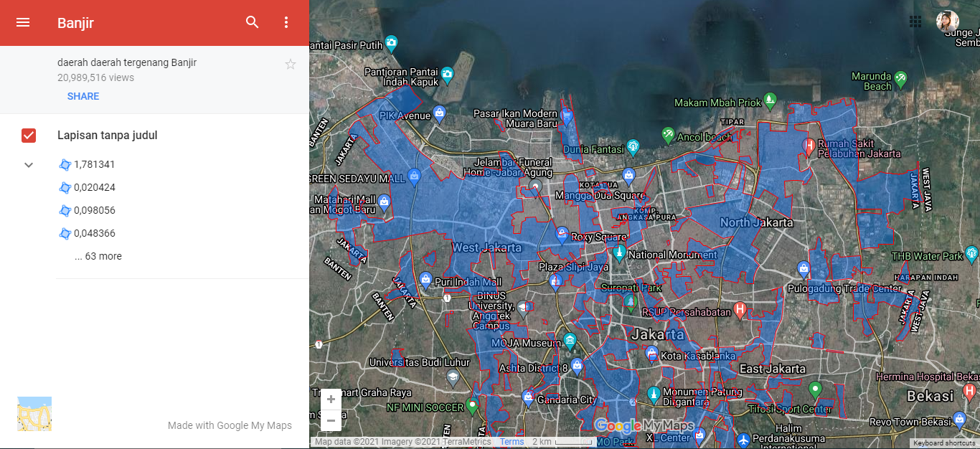Collapse the layer list chevron

29,165
